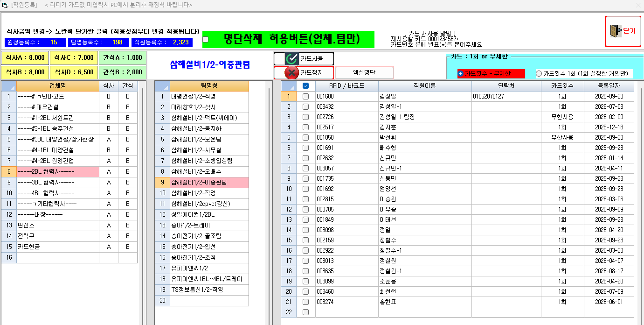644x325 pixels.
Task: Sort by 직원이름 column header
Action: [x=425, y=86]
